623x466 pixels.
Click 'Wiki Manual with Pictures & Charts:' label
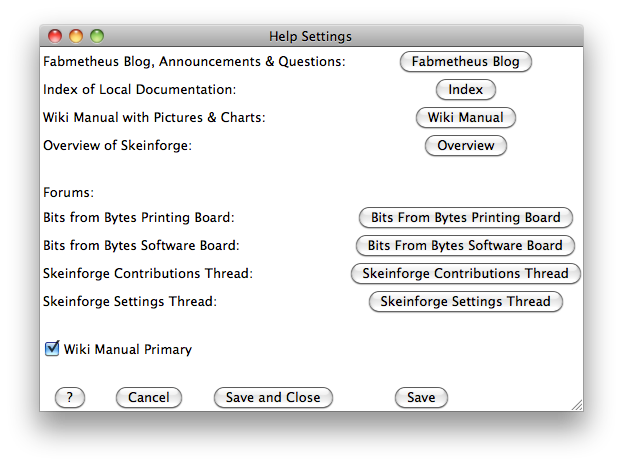[154, 118]
